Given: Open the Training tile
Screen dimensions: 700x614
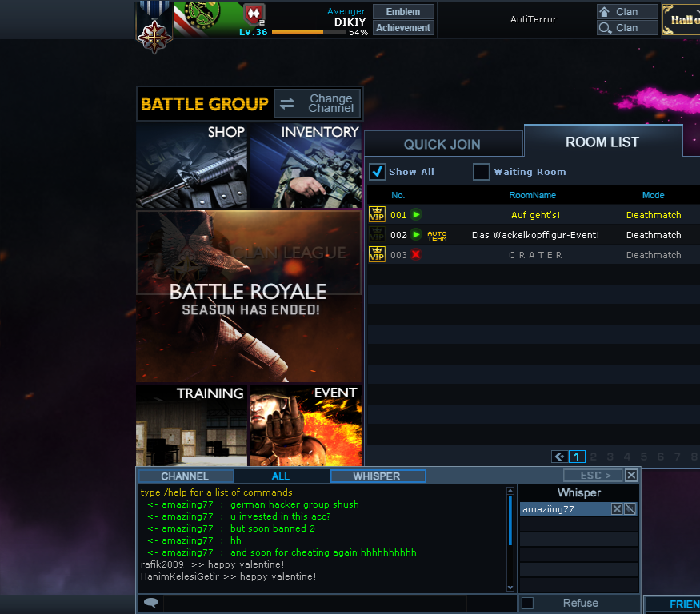Looking at the screenshot, I should tap(191, 425).
